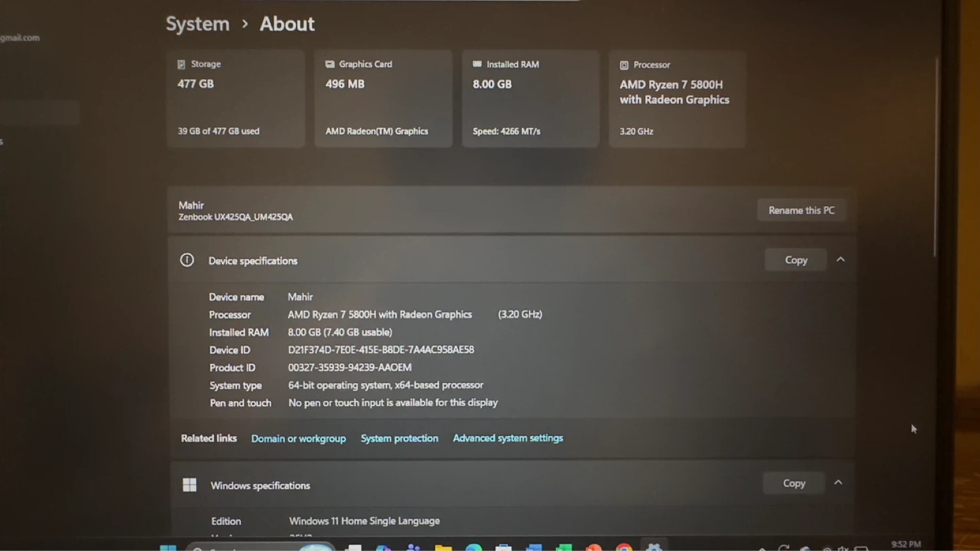Select the Device ID value
The width and height of the screenshot is (980, 551).
[381, 350]
